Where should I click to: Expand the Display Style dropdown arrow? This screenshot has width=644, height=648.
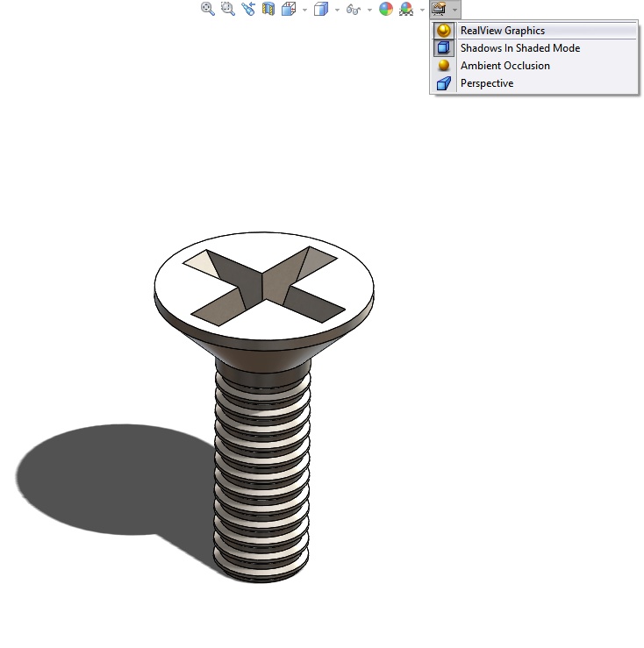click(337, 10)
